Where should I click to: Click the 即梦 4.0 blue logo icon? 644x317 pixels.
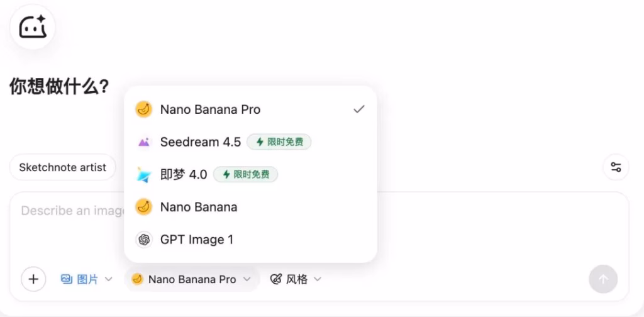click(x=144, y=175)
